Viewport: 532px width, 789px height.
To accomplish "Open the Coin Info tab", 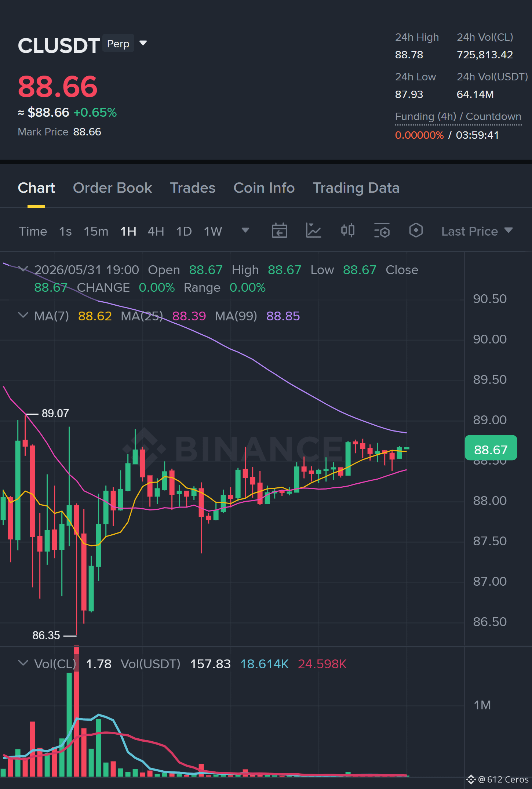I will [x=264, y=188].
